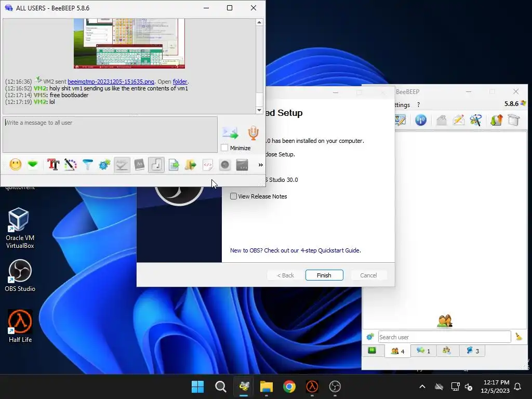Open the OBS 4-step Quickstart Guide link
This screenshot has height=399, width=532.
pyautogui.click(x=296, y=250)
